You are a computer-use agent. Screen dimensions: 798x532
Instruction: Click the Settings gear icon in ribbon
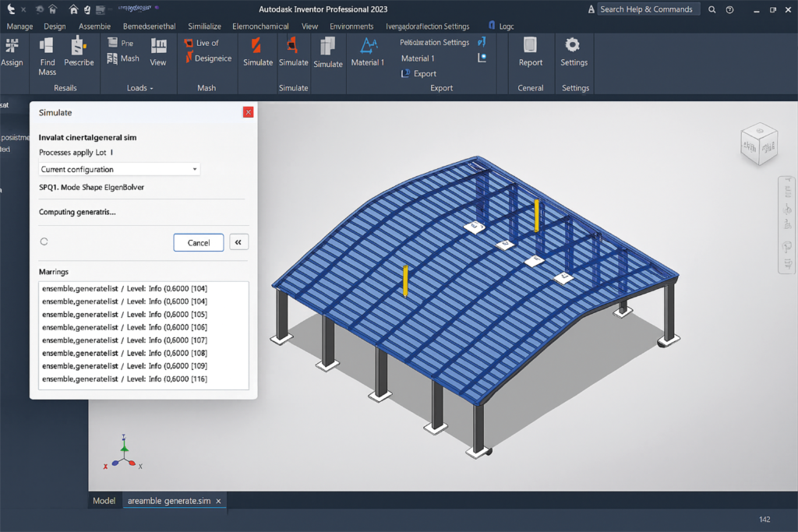573,46
